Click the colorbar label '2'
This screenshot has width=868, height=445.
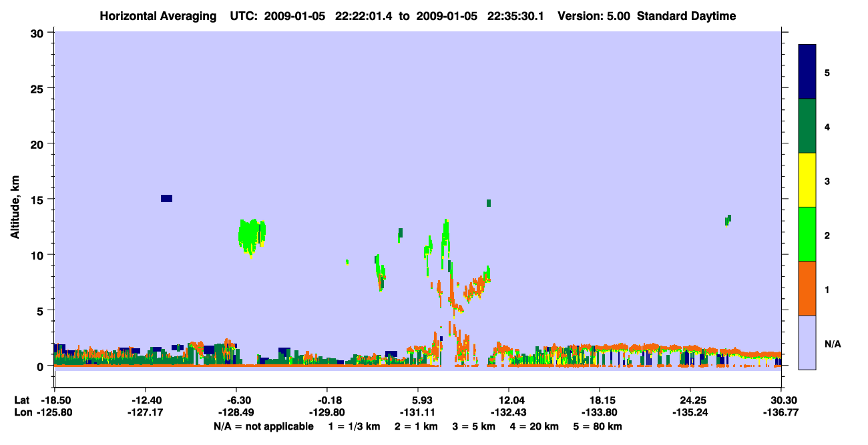(x=827, y=235)
